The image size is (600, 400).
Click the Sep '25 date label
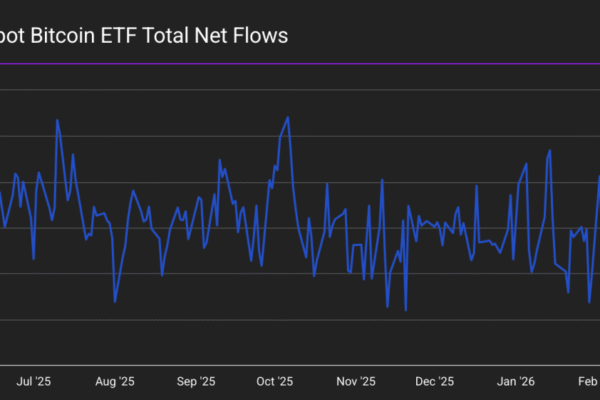pos(195,381)
